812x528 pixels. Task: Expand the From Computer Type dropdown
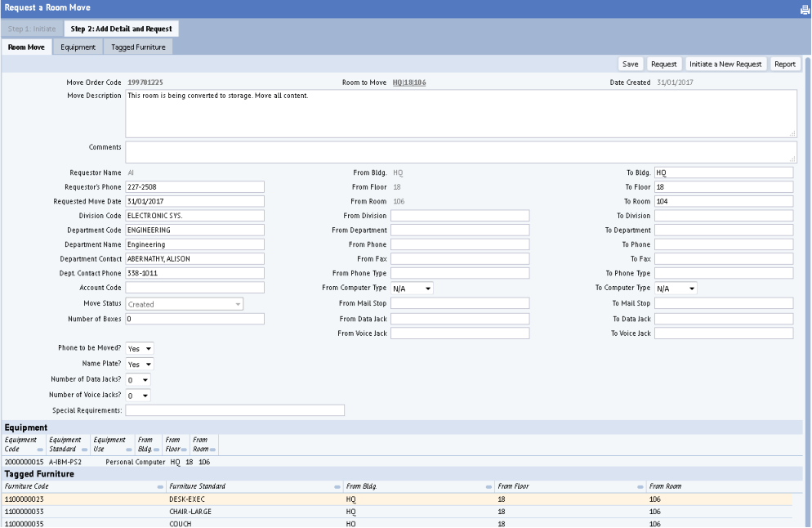pos(412,289)
